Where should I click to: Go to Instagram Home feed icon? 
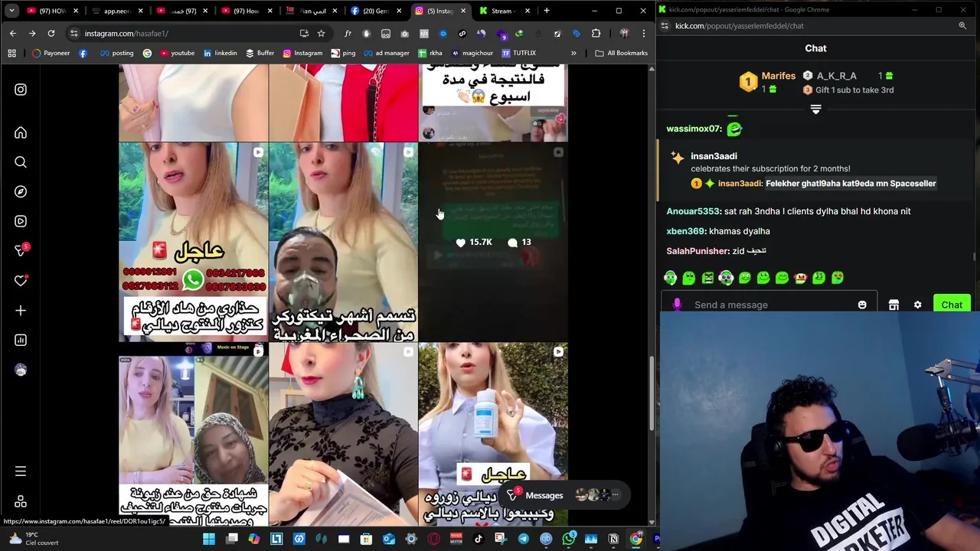pos(21,133)
